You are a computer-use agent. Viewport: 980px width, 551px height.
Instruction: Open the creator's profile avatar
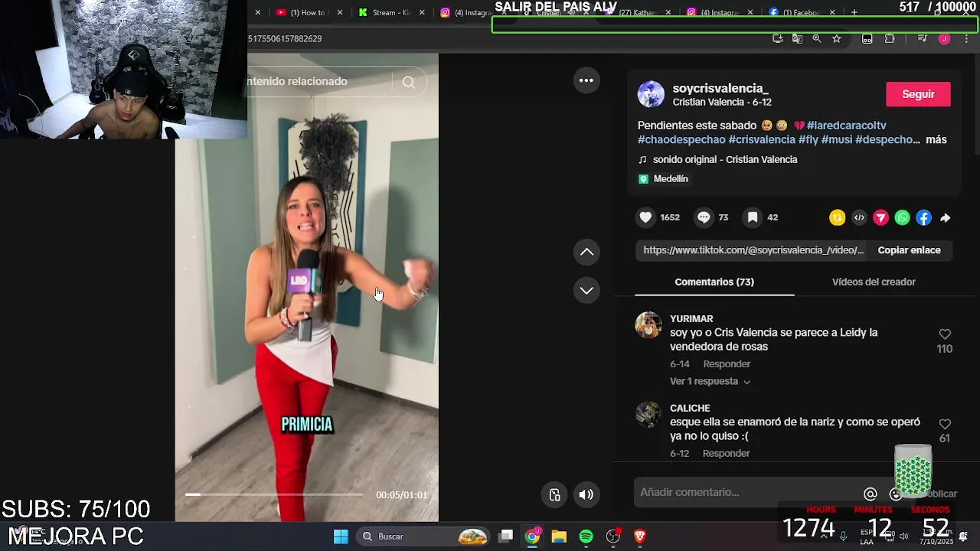651,94
